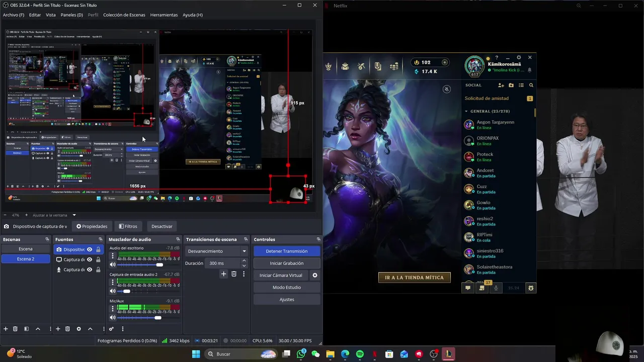
Task: Unlock the Dispositivo source lock
Action: tap(98, 249)
